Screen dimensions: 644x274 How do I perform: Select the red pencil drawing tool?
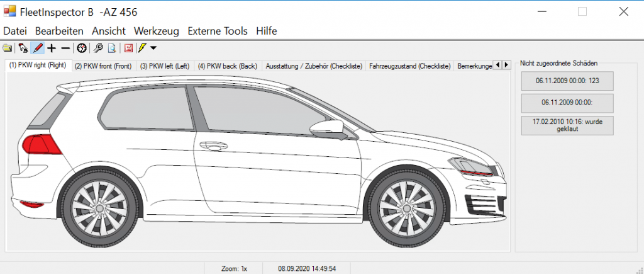37,49
